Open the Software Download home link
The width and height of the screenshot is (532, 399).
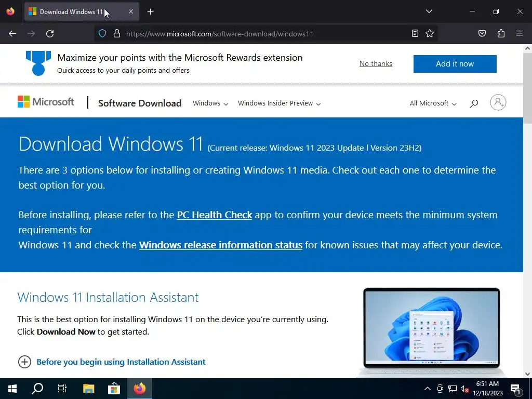(140, 103)
